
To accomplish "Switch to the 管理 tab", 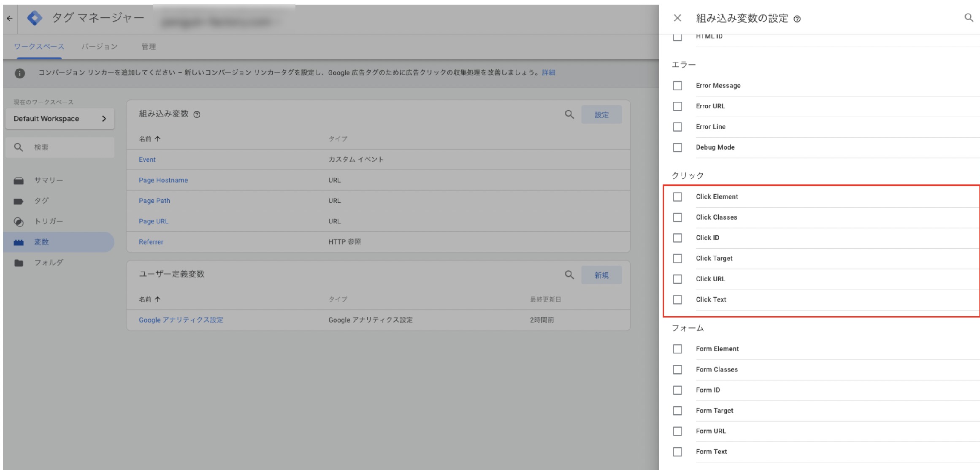I will pyautogui.click(x=148, y=46).
